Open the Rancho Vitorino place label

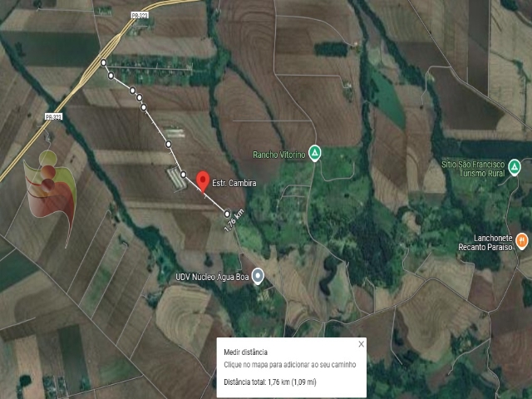pos(279,155)
